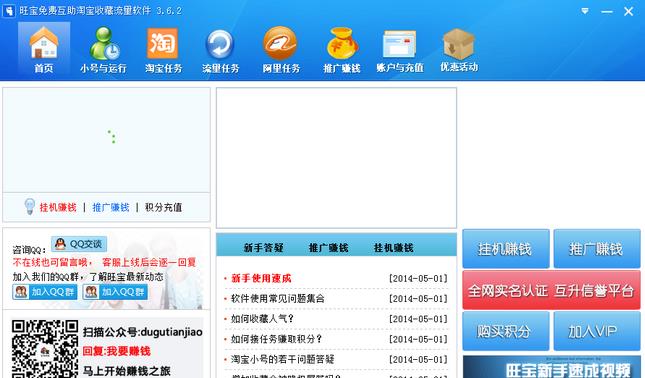Click the app logo in title bar
Screen dimensions: 645x378
point(8,11)
